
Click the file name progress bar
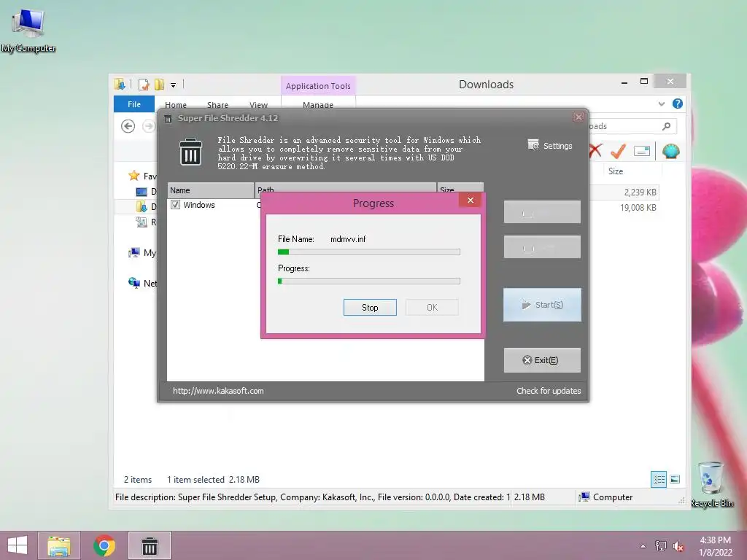[x=368, y=252]
